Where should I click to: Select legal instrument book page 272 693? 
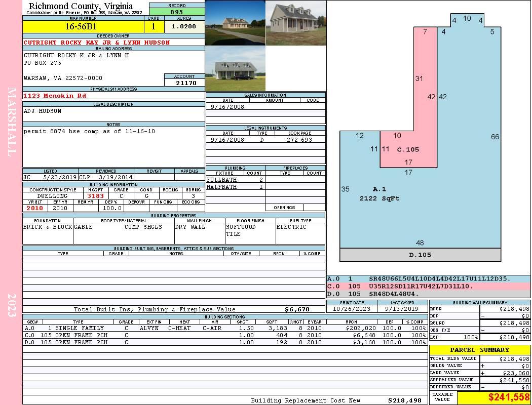[299, 140]
